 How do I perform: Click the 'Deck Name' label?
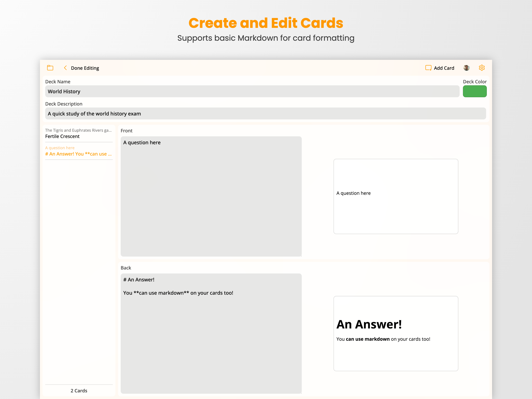click(58, 82)
